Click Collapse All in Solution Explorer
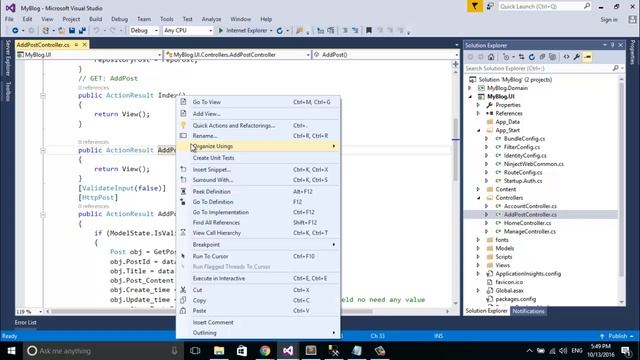The image size is (640, 360). click(x=542, y=57)
